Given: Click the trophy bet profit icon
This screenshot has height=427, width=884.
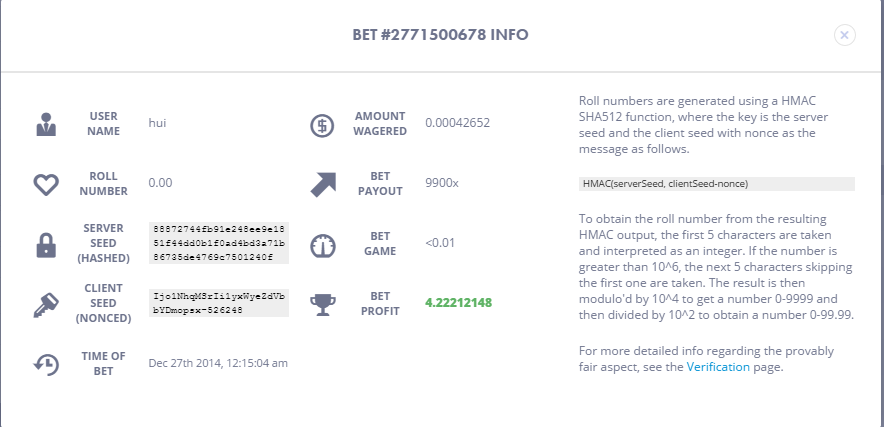Looking at the screenshot, I should (x=323, y=305).
